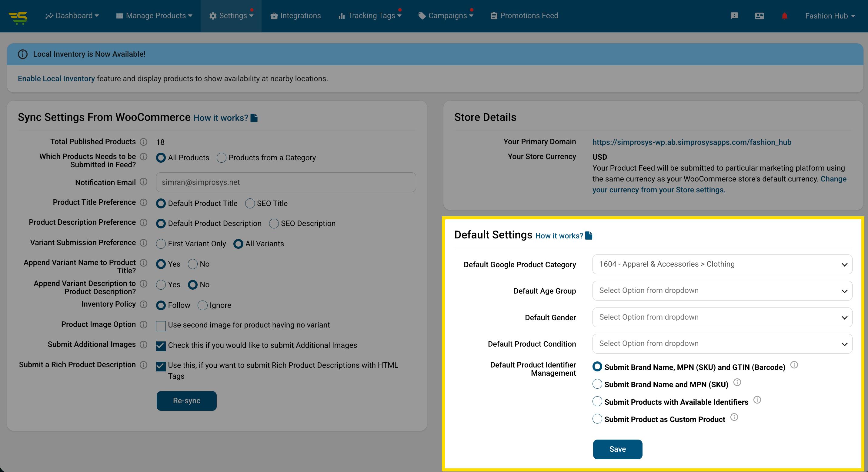Screen dimensions: 868x472
Task: Enable use second image for product checkbox
Action: (161, 326)
